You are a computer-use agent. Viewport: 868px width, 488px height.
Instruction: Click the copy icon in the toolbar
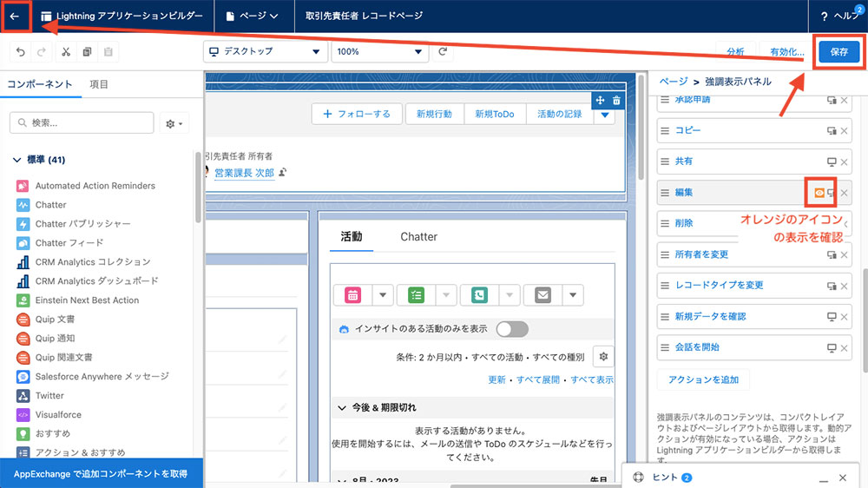coord(87,51)
